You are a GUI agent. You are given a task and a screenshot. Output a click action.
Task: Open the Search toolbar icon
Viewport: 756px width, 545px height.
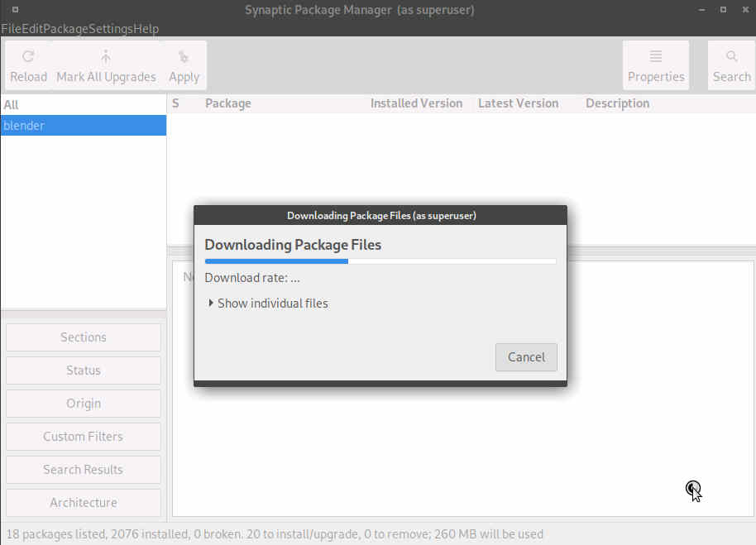pos(731,65)
